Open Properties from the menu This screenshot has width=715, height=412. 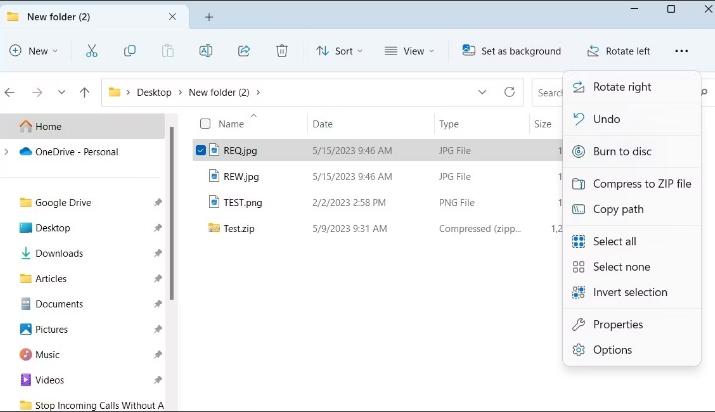tap(632, 324)
